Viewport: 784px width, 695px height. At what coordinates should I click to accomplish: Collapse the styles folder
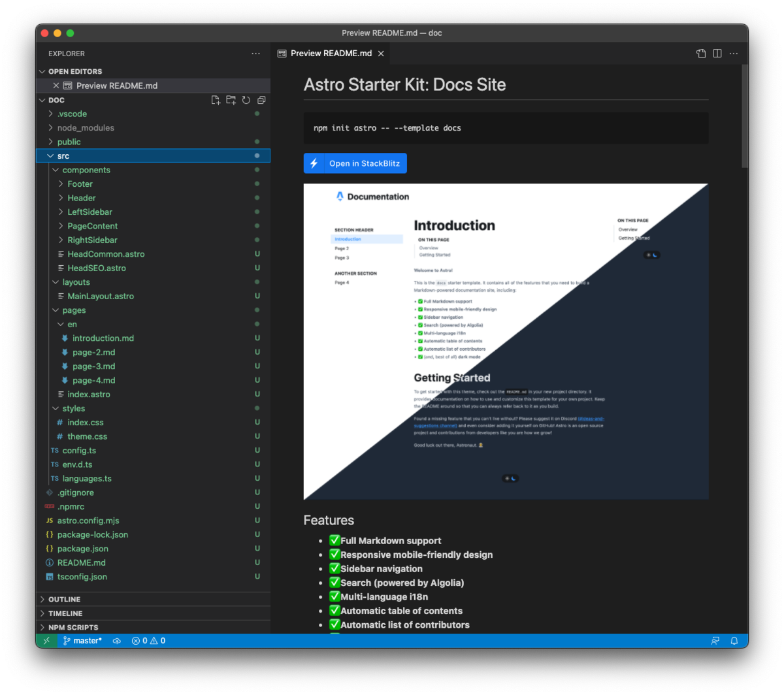tap(153, 409)
